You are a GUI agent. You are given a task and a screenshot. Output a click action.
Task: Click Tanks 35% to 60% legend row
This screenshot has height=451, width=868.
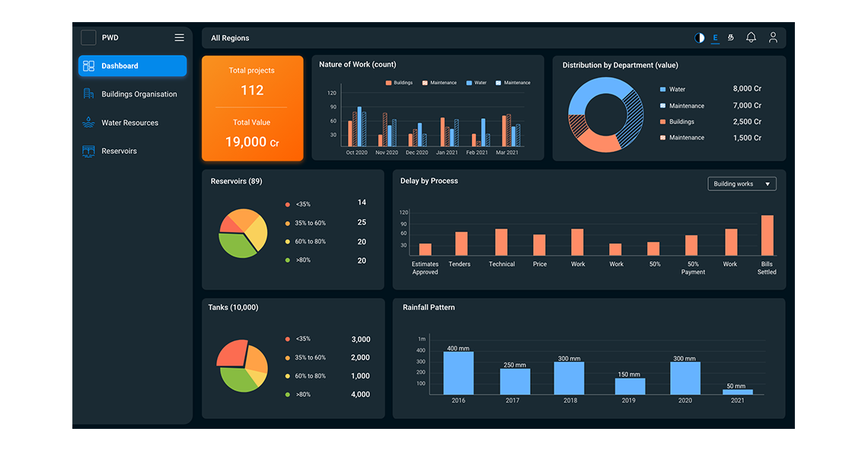327,358
